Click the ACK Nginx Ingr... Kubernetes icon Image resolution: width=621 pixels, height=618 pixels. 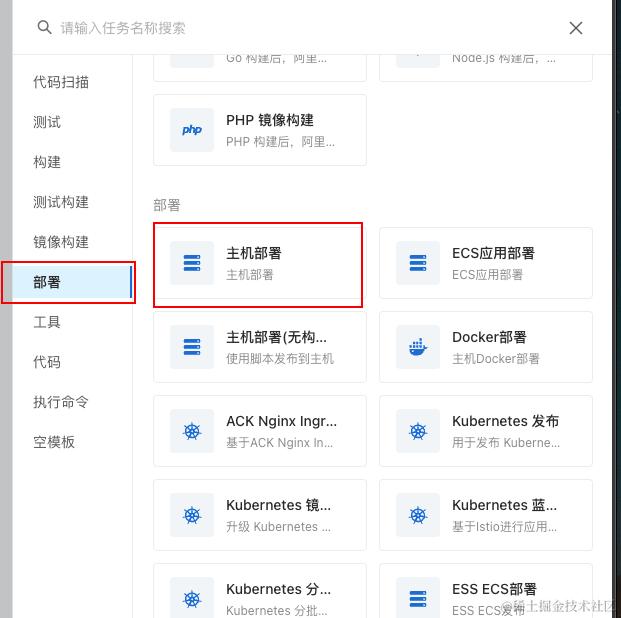point(192,431)
